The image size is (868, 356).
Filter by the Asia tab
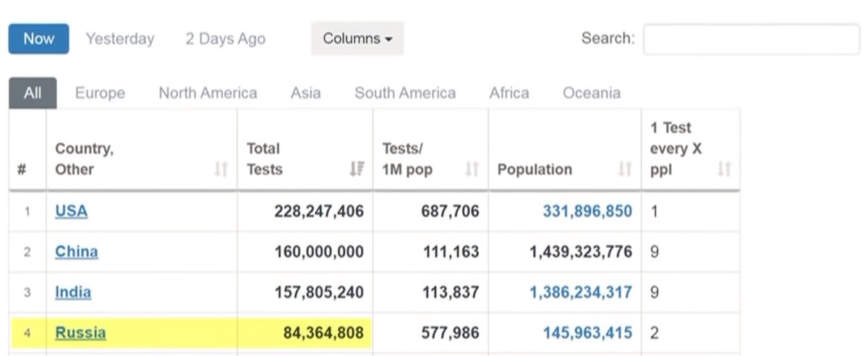(x=305, y=93)
